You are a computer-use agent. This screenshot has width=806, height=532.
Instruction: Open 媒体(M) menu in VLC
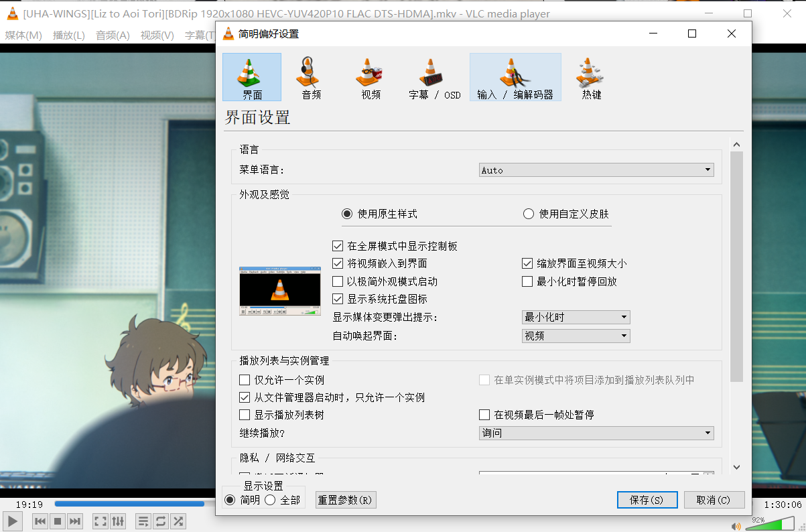pos(23,36)
